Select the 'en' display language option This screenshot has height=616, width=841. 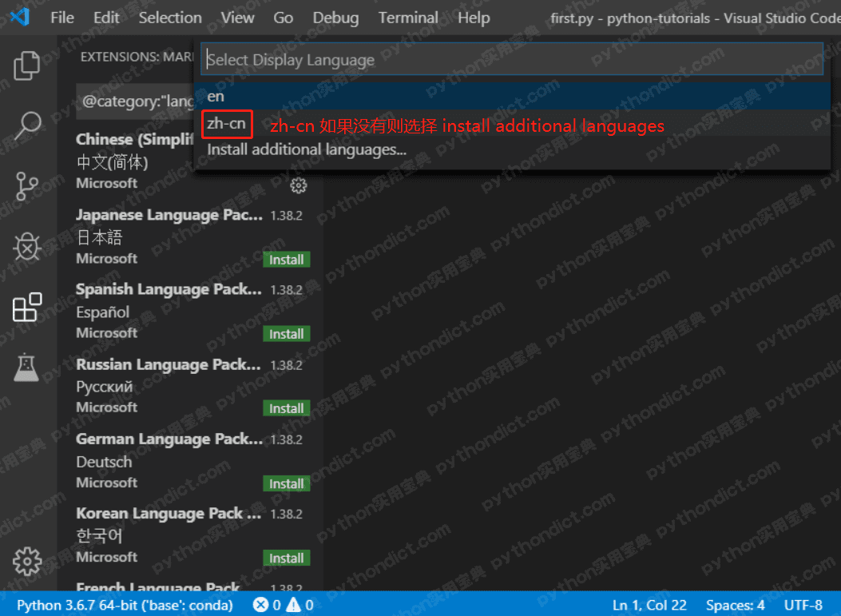point(216,97)
